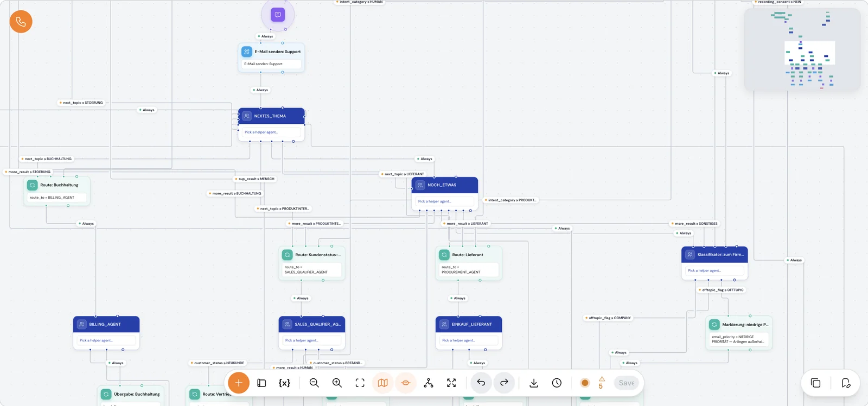Open helper agent picker in SALES_QUALIFIER node
This screenshot has width=868, height=406.
(x=312, y=340)
